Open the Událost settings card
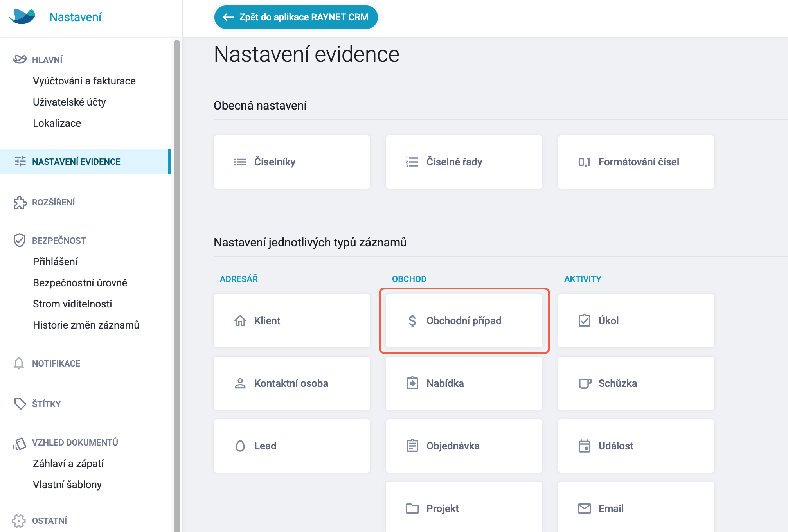This screenshot has height=532, width=788. (636, 446)
